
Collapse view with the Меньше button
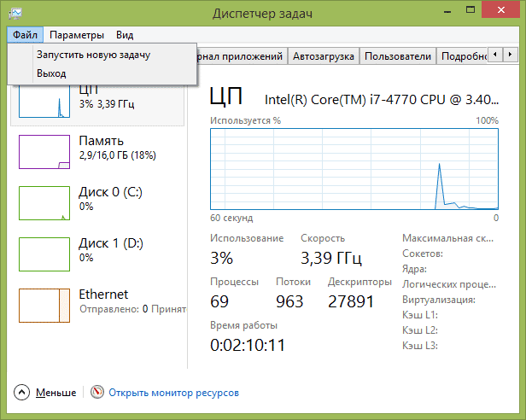point(56,393)
